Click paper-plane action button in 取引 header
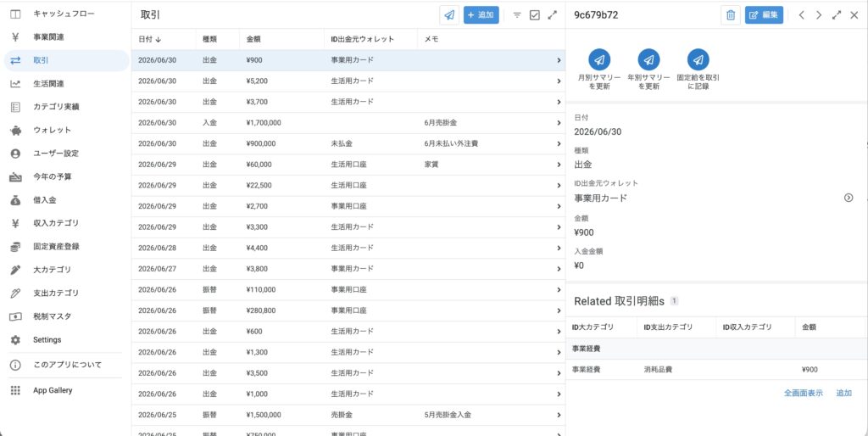Viewport: 868px width, 436px height. click(449, 15)
